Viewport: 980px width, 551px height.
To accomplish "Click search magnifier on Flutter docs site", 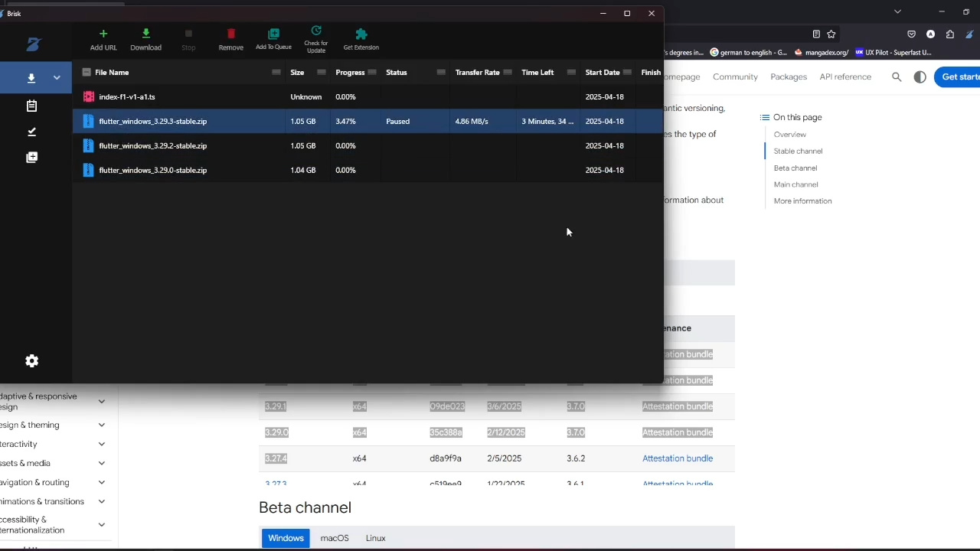I will (897, 77).
